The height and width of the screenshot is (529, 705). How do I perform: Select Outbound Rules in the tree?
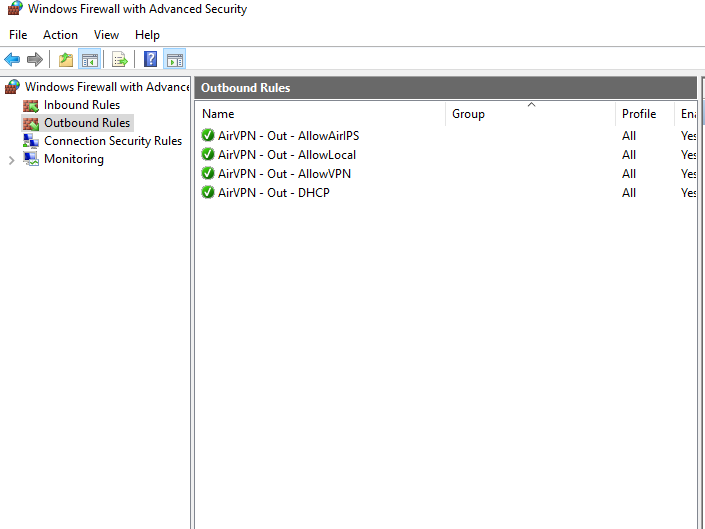[87, 123]
